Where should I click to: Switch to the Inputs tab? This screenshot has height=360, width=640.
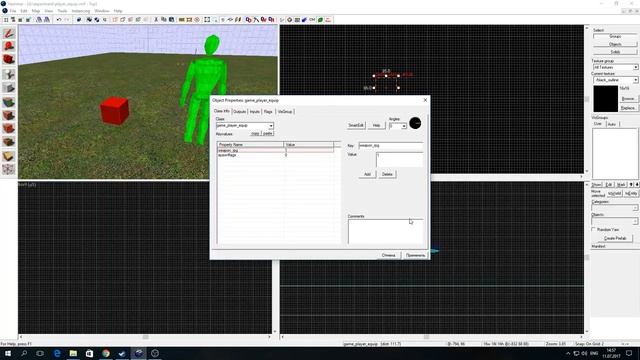(x=255, y=111)
